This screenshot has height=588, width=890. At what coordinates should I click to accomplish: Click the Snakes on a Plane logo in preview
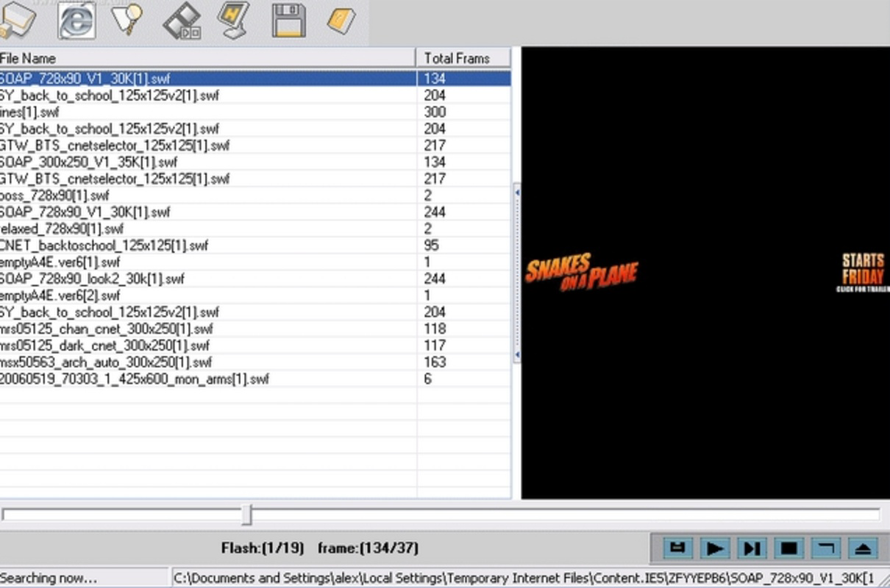pyautogui.click(x=582, y=272)
